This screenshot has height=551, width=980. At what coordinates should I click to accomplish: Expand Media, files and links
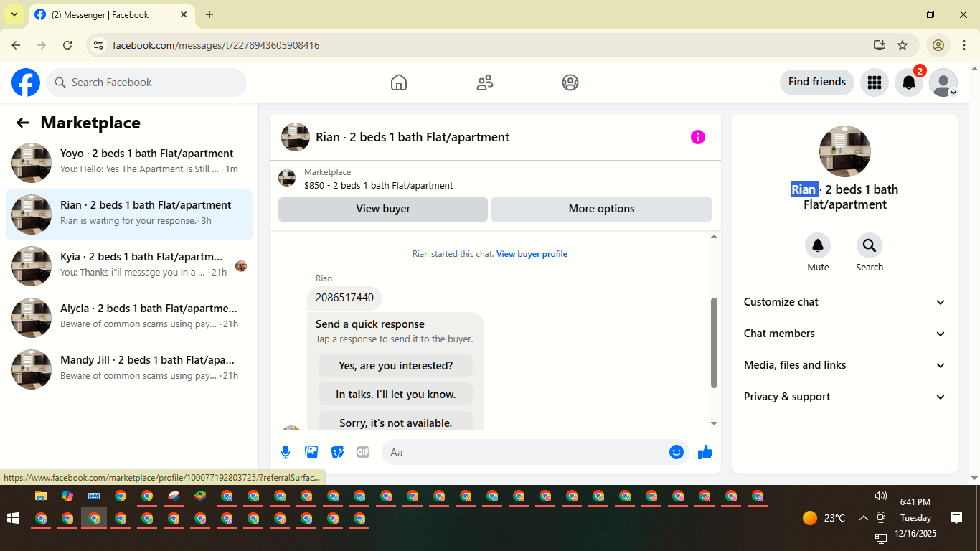(845, 365)
